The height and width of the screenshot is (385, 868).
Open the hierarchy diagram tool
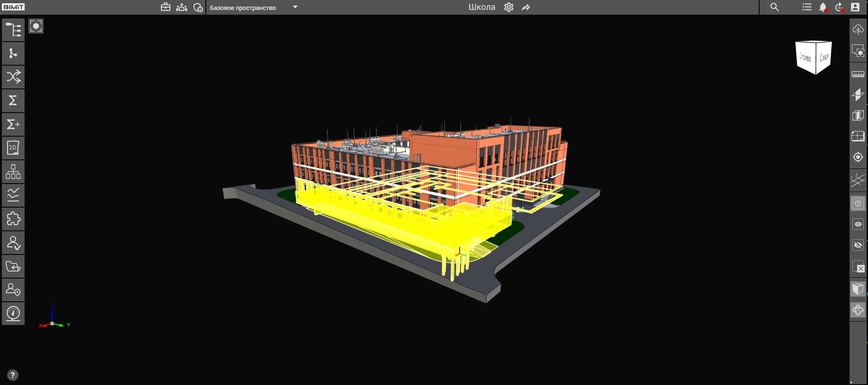[13, 172]
